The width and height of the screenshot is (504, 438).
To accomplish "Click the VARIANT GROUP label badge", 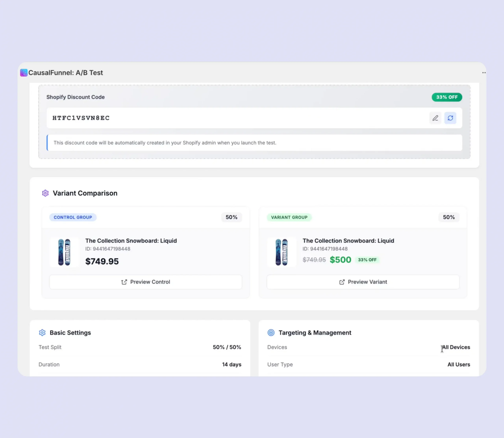I will tap(289, 217).
